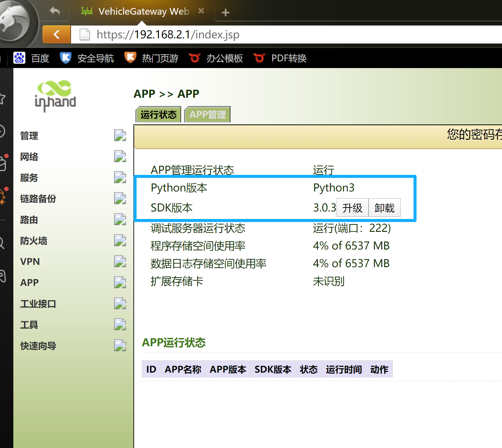This screenshot has height=448, width=502.
Task: Click the icon beside VPN menu
Action: click(120, 262)
